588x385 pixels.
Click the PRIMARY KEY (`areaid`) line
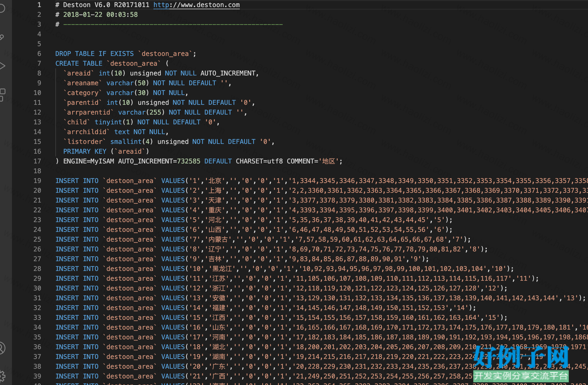pyautogui.click(x=106, y=152)
